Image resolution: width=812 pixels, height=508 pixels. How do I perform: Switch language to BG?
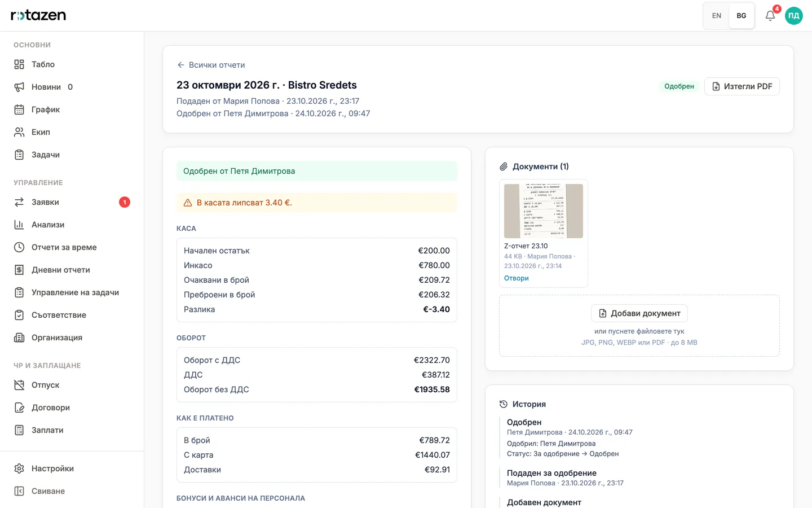(742, 16)
